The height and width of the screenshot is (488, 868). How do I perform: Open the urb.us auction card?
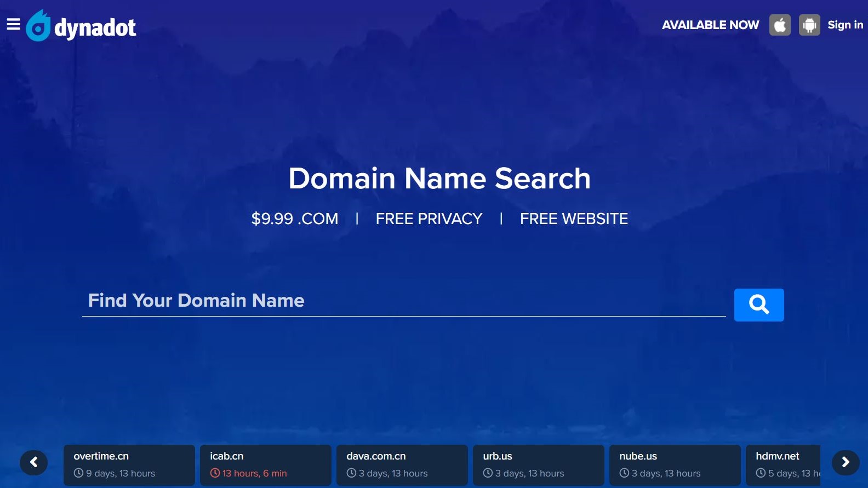(538, 464)
